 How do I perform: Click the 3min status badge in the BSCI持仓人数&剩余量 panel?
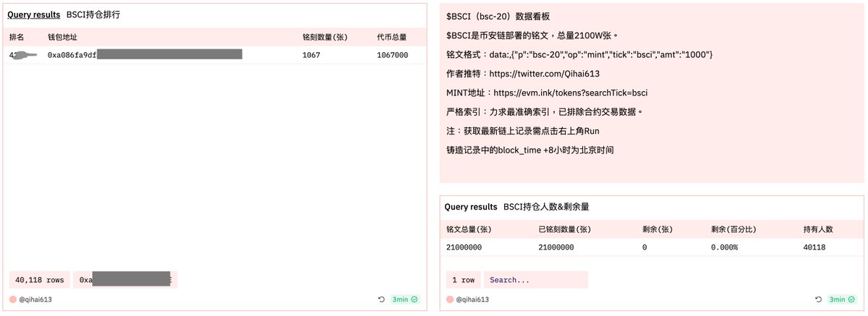(x=843, y=299)
